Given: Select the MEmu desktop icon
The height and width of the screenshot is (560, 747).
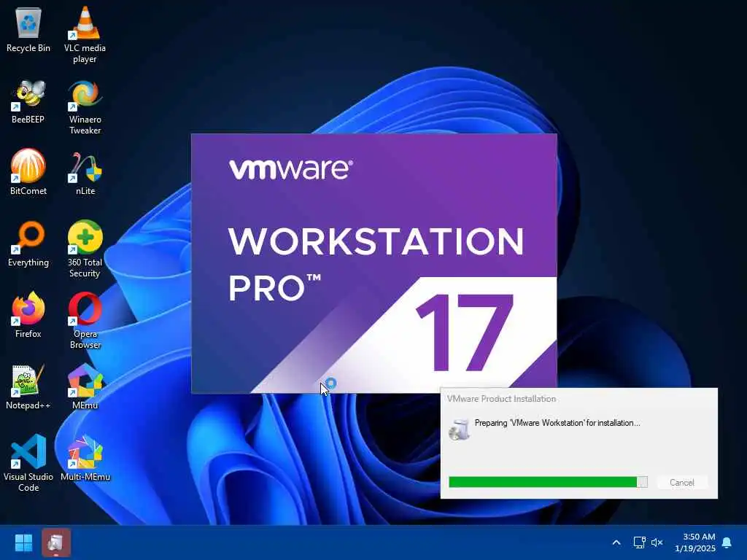Looking at the screenshot, I should pyautogui.click(x=85, y=386).
